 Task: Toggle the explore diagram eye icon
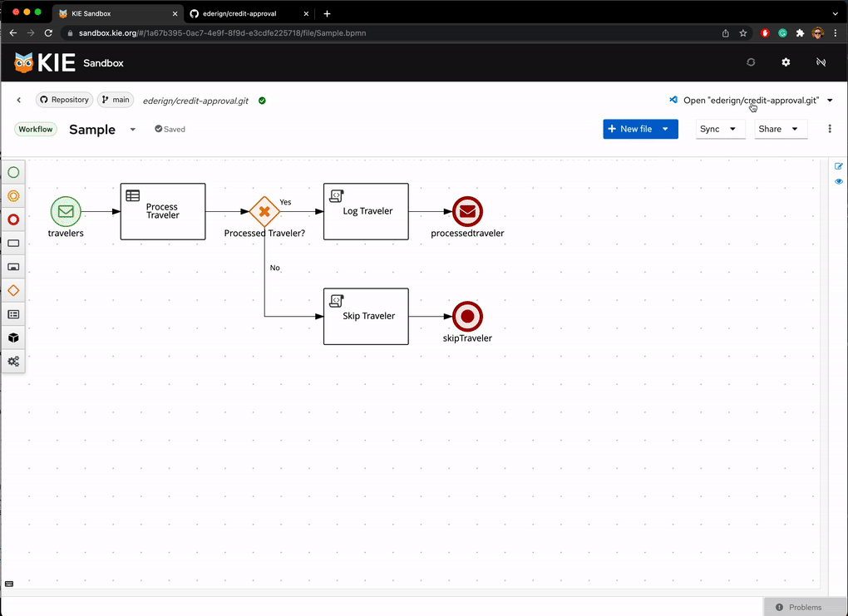click(838, 181)
